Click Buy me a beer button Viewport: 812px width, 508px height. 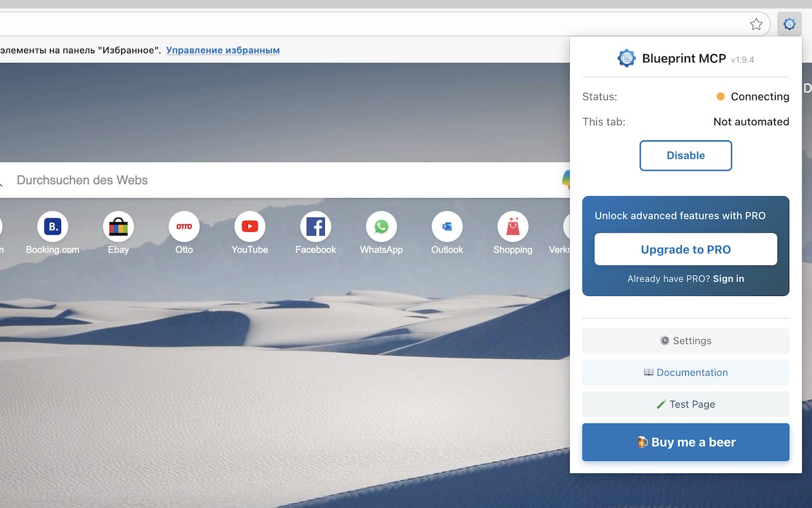click(686, 443)
